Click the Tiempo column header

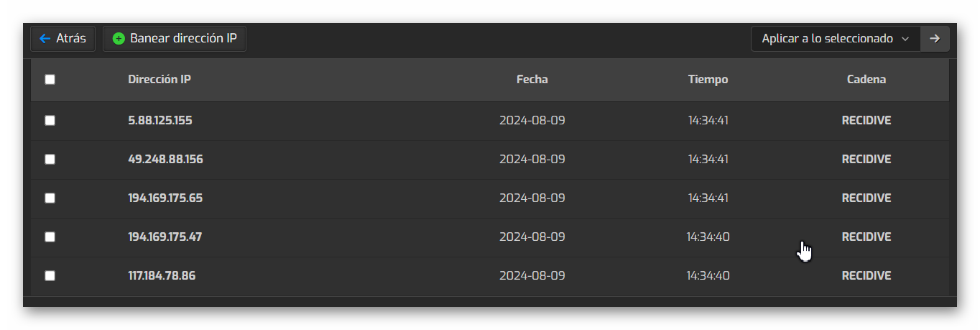click(x=708, y=80)
